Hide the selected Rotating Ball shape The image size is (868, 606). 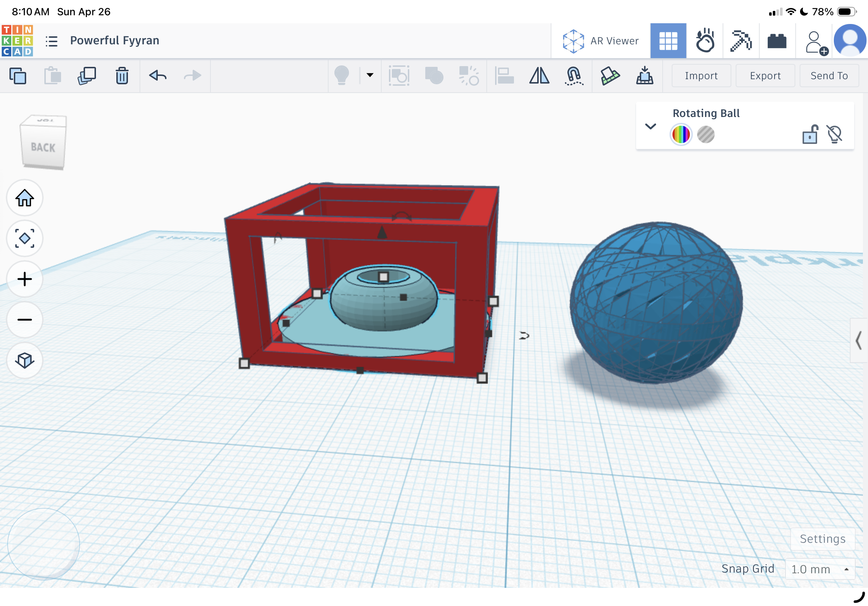[834, 134]
